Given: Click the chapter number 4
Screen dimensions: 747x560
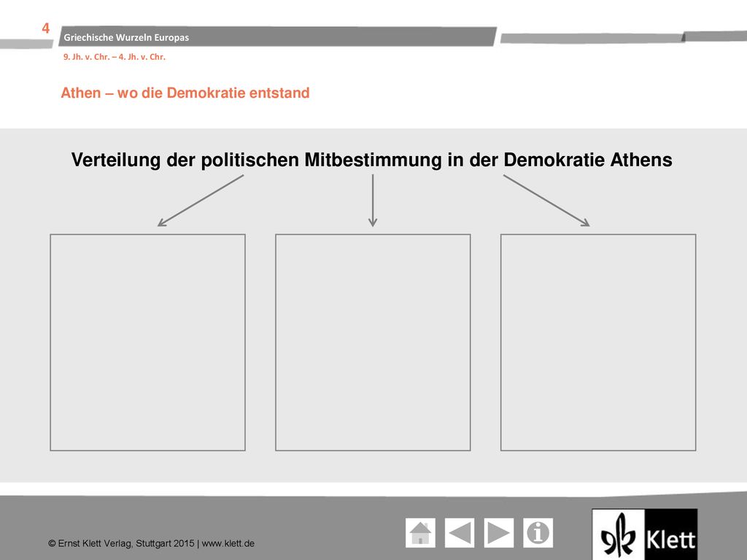Looking at the screenshot, I should pyautogui.click(x=46, y=28).
